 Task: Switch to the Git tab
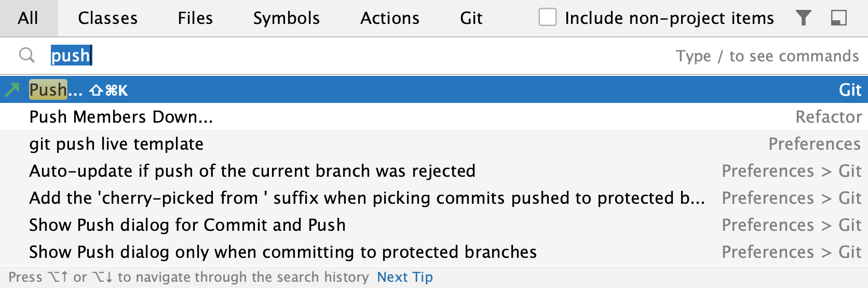click(x=471, y=18)
